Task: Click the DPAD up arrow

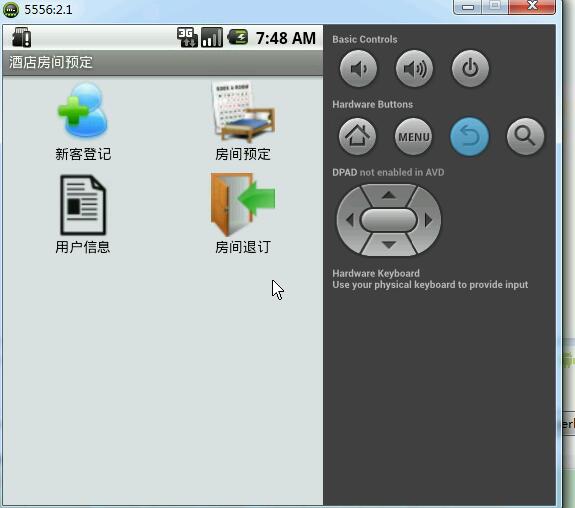Action: 389,195
